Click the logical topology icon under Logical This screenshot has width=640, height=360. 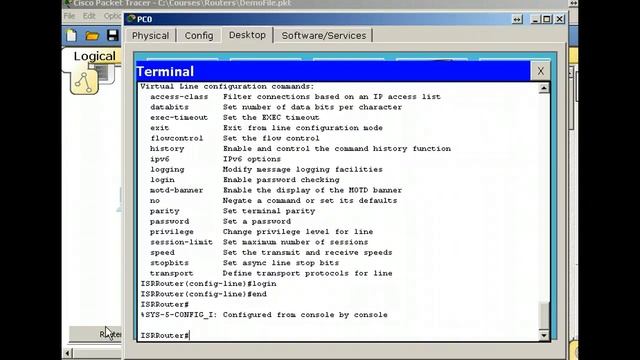(84, 82)
